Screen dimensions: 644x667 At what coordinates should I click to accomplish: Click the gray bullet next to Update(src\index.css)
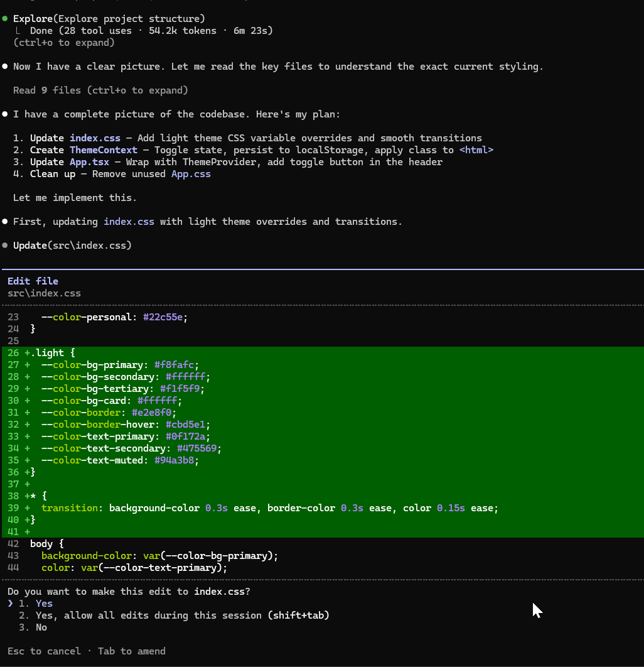pyautogui.click(x=5, y=246)
